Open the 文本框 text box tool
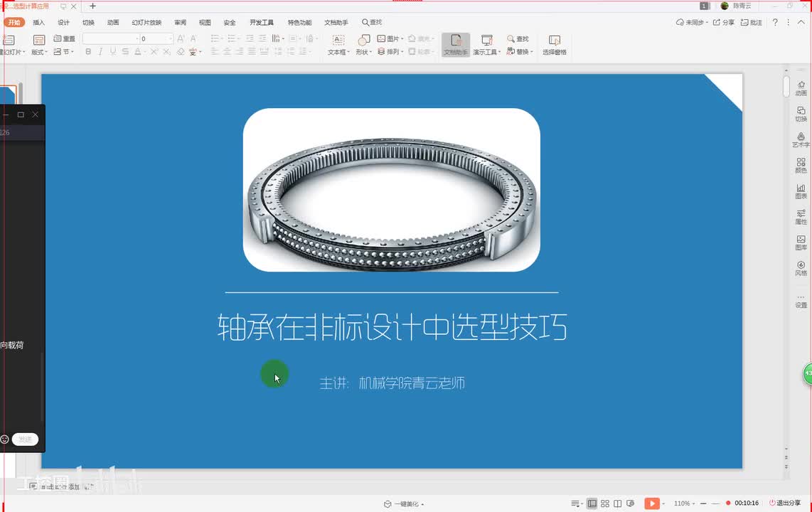 click(338, 46)
